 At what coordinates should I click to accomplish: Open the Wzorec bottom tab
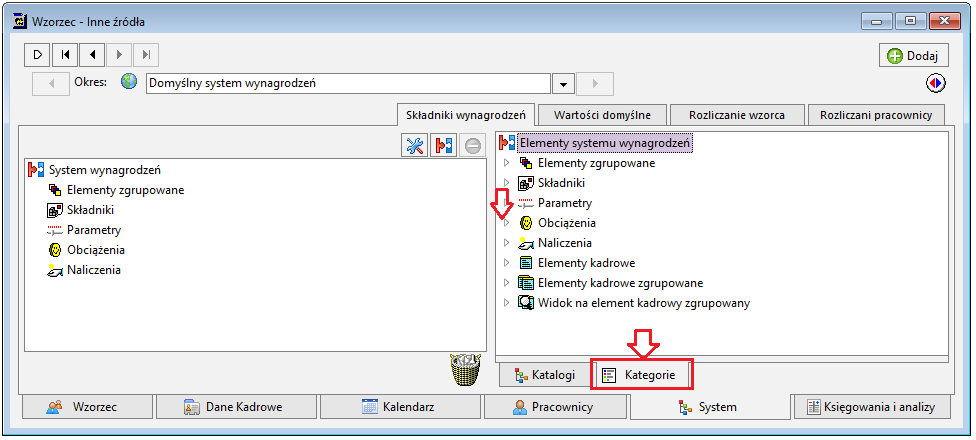(x=87, y=407)
